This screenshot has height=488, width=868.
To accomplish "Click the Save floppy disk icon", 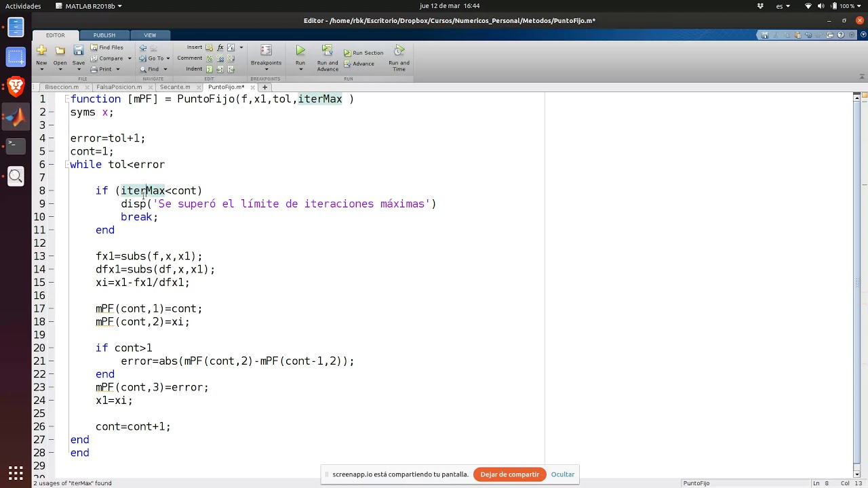I will pyautogui.click(x=79, y=50).
